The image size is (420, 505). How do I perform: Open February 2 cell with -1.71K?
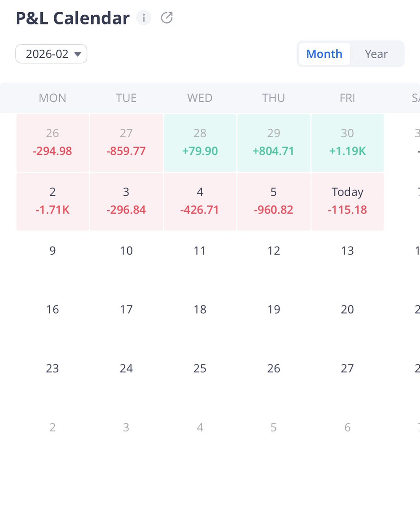coord(53,202)
